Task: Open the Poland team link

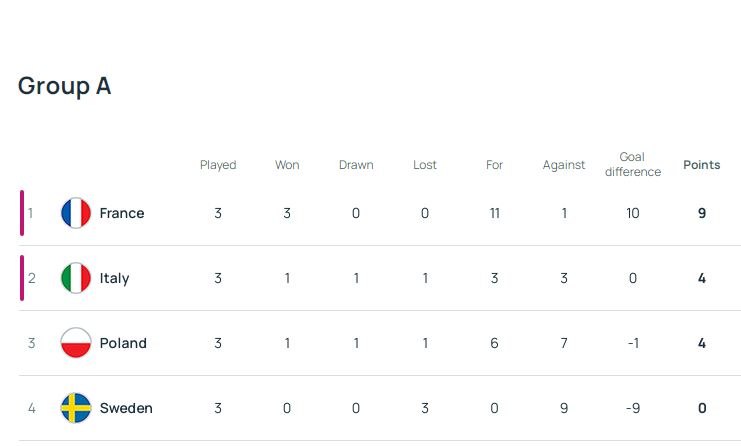Action: point(123,343)
